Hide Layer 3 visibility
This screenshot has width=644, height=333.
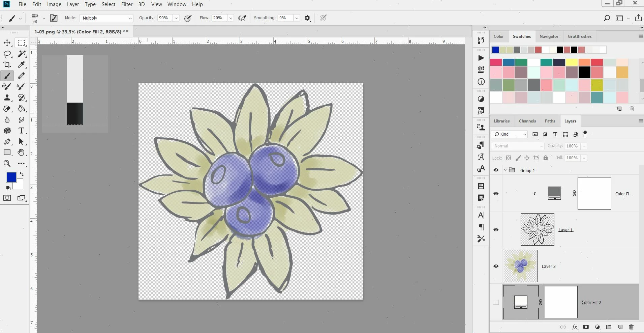click(x=496, y=266)
